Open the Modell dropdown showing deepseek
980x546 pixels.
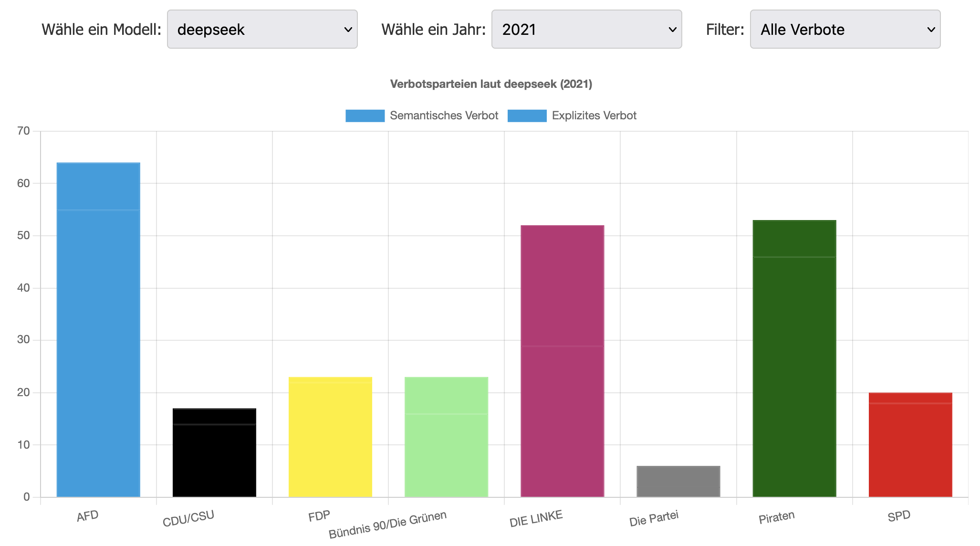tap(262, 30)
